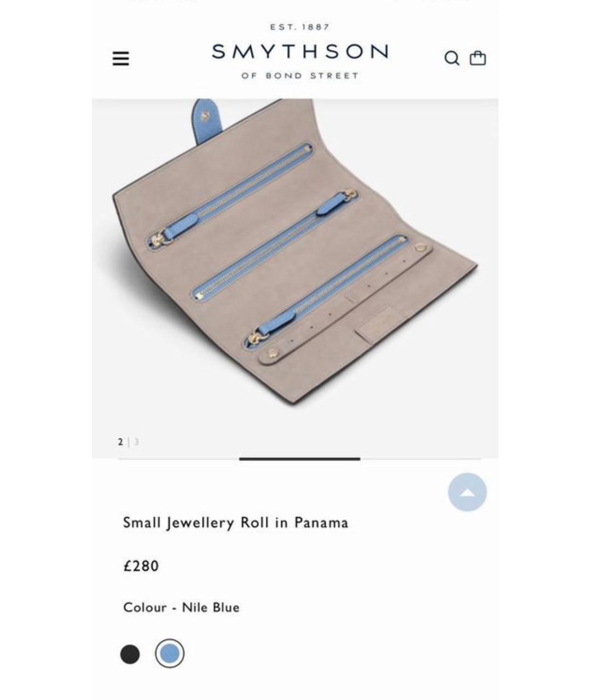Select the Nile Blue colour swatch
Viewport: 591px width, 700px height.
point(170,654)
